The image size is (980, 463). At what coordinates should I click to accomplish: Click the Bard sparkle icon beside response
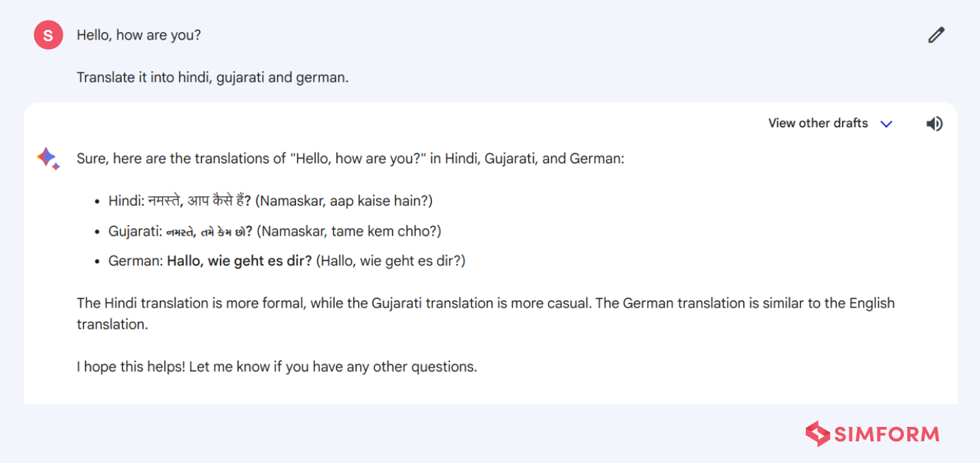coord(48,159)
